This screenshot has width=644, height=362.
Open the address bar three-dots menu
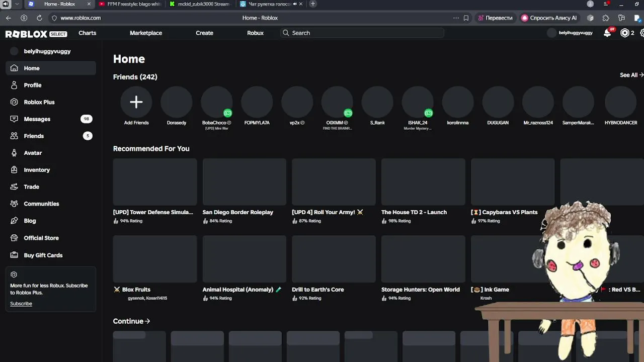(x=456, y=18)
